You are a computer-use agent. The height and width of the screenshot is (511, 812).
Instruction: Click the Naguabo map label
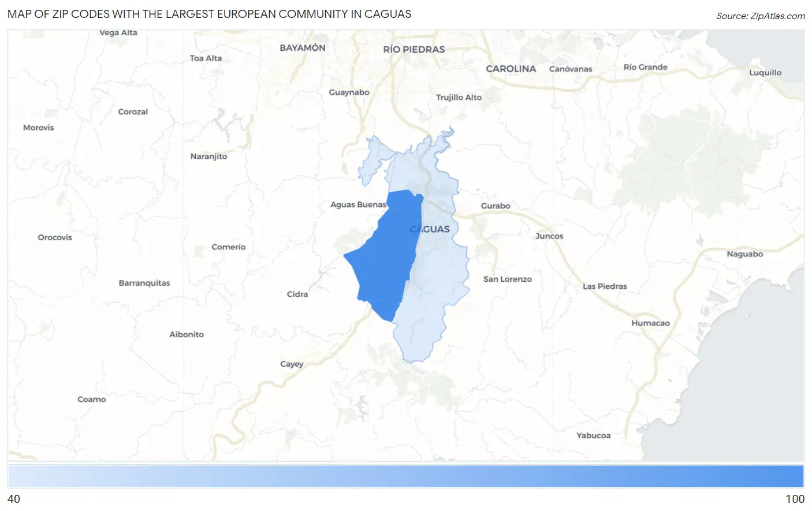coord(744,254)
